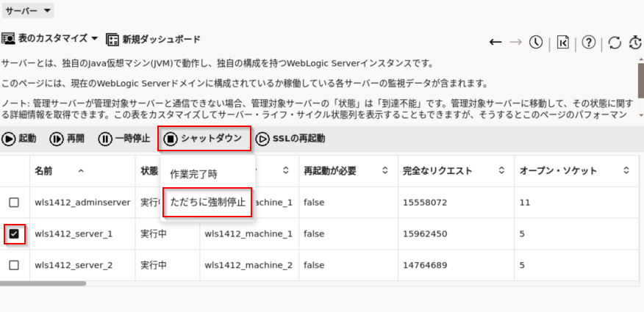
Task: Click the 一時停止 (suspend) button
Action: [x=124, y=138]
